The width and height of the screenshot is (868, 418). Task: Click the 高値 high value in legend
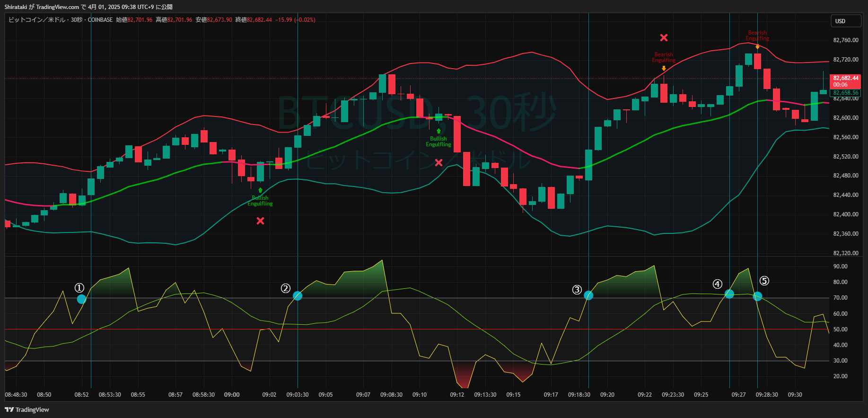(174, 20)
